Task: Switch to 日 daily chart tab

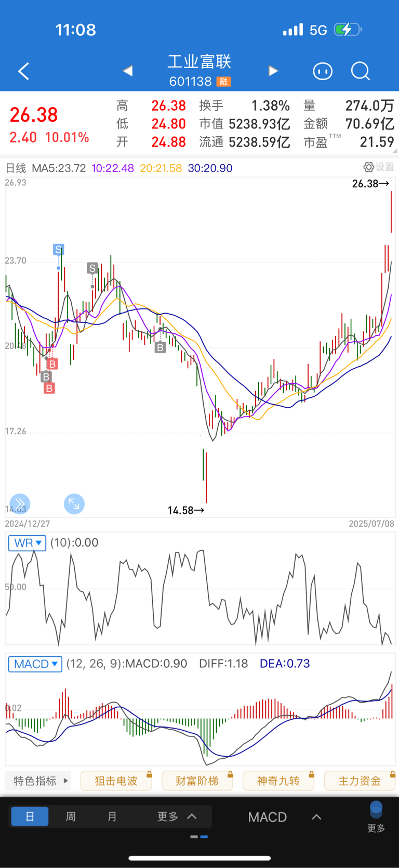Action: [30, 817]
